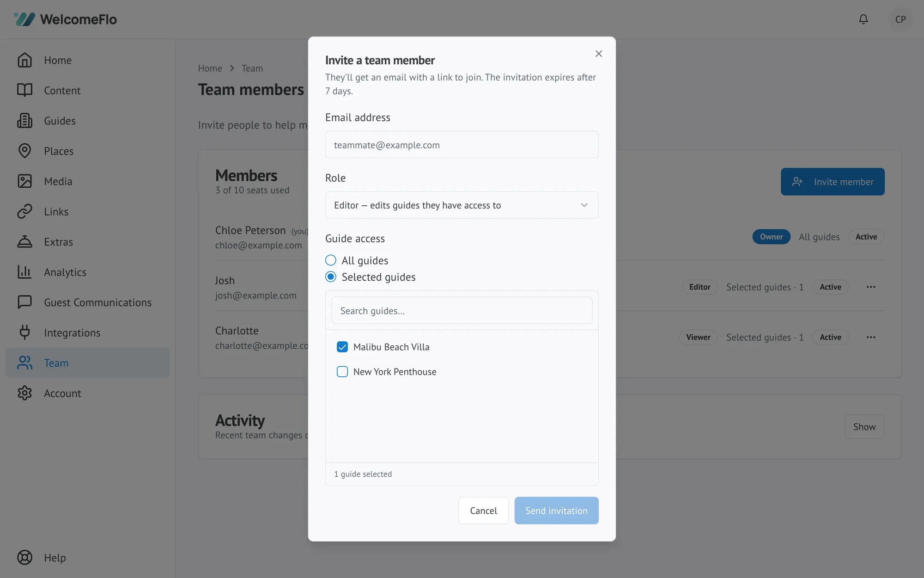The height and width of the screenshot is (578, 924).
Task: Click the Editor role badge for Josh
Action: pos(699,287)
